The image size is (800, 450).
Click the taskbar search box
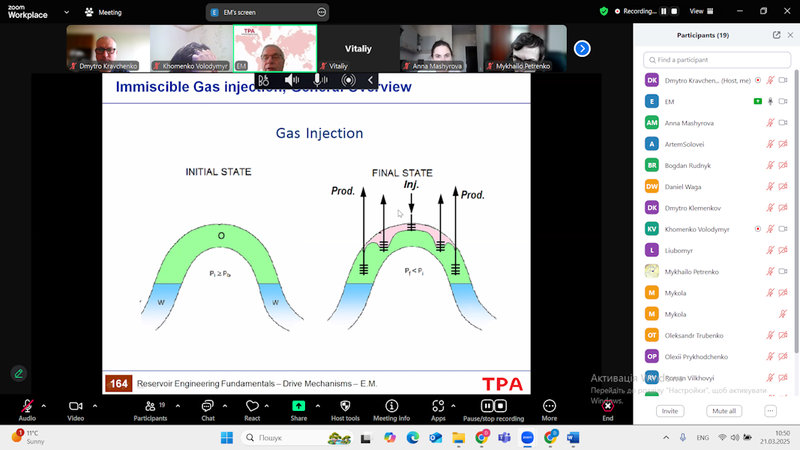pos(297,438)
